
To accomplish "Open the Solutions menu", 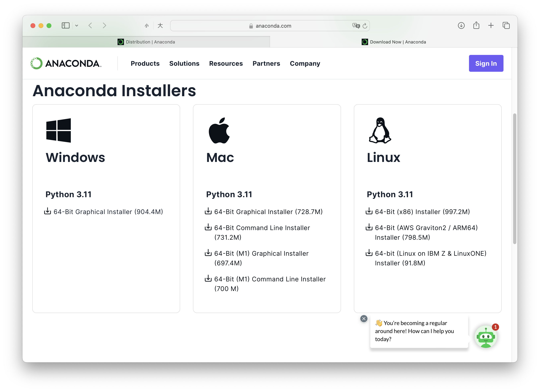I will coord(184,64).
